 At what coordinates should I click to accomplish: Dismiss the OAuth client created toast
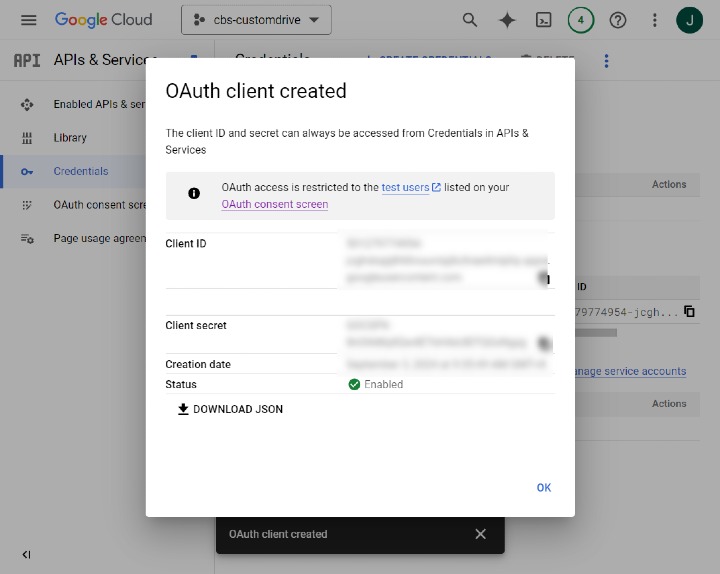[x=480, y=534]
